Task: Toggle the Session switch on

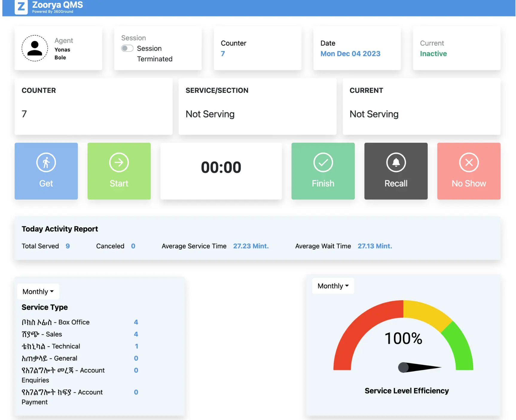Action: [x=127, y=48]
